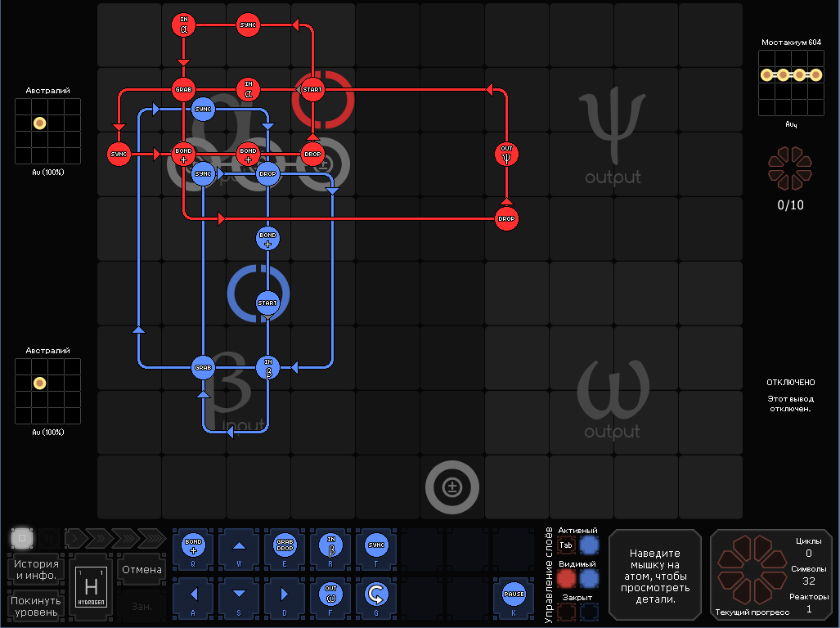The image size is (840, 628).
Task: Click the pause simulation button
Action: (50, 538)
